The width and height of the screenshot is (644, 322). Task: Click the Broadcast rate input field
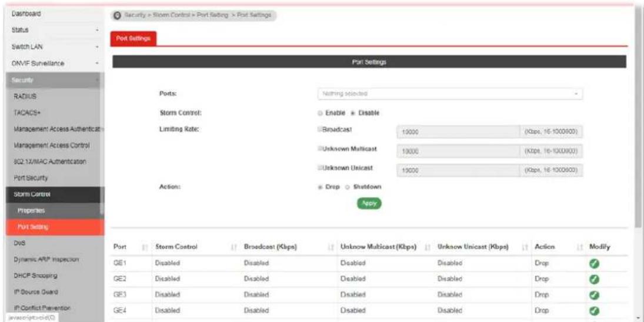coord(458,132)
